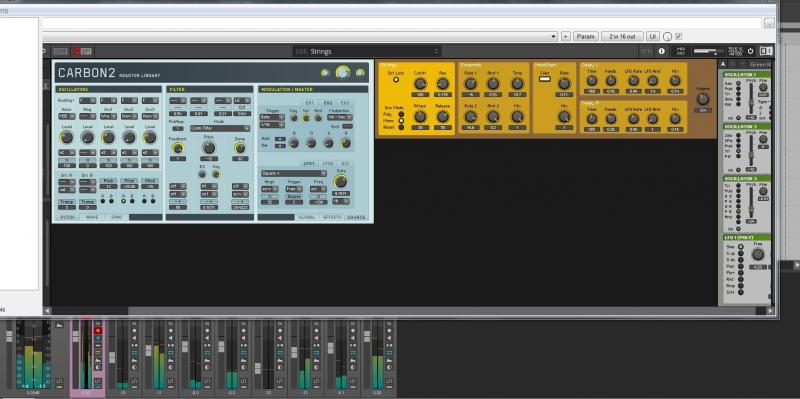Viewport: 800px width, 399px height.
Task: Click the red record-arm button on pink mixer track
Action: [x=98, y=331]
